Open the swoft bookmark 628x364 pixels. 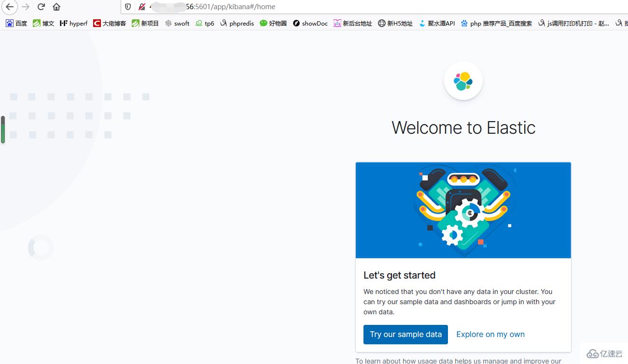(x=177, y=23)
